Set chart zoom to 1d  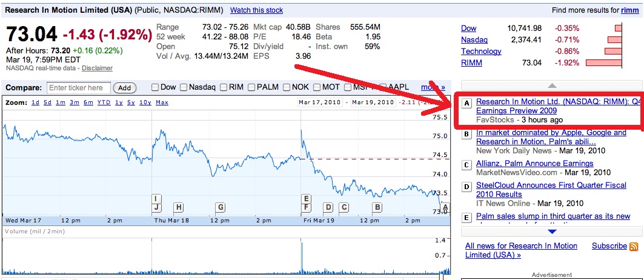pos(35,102)
